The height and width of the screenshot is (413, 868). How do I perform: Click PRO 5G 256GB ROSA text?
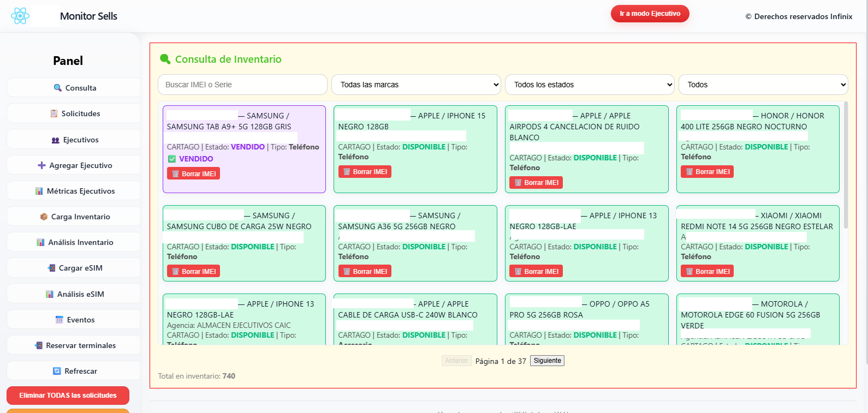coord(546,315)
